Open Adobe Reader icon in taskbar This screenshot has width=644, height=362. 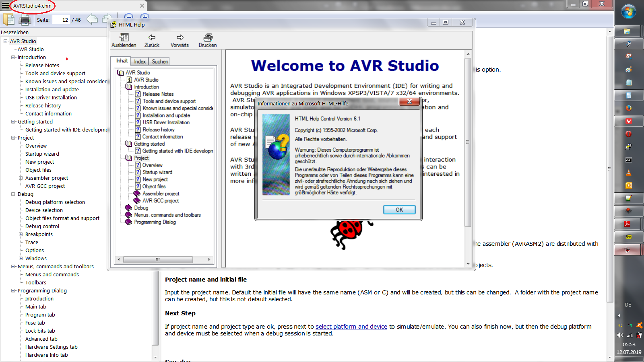627,224
